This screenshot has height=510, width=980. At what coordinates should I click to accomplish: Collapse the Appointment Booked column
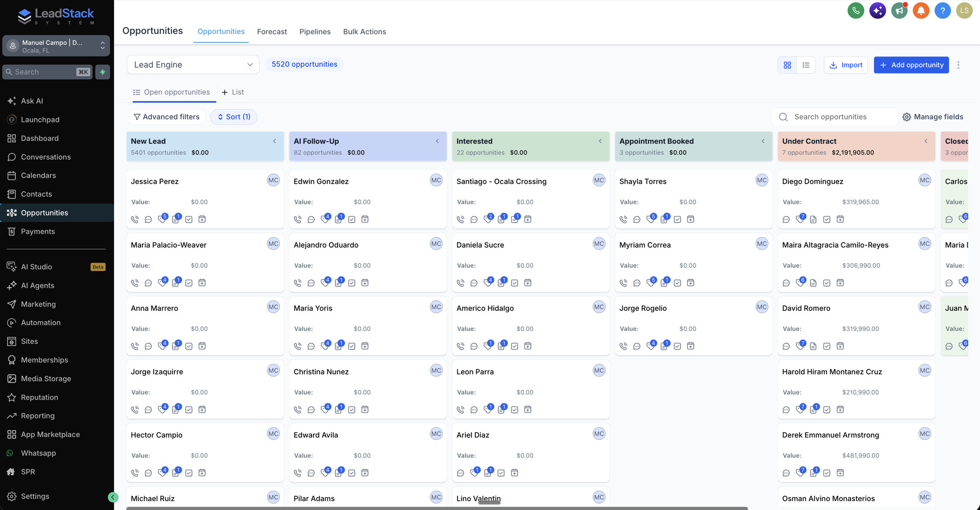click(763, 141)
